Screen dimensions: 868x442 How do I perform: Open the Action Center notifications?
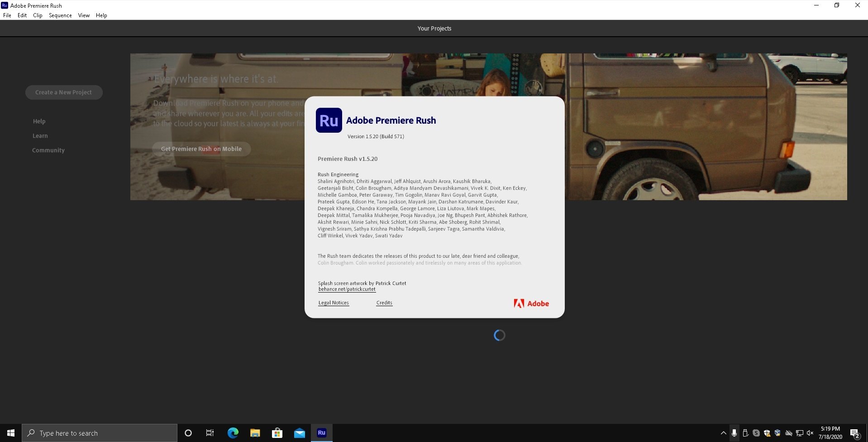[855, 433]
